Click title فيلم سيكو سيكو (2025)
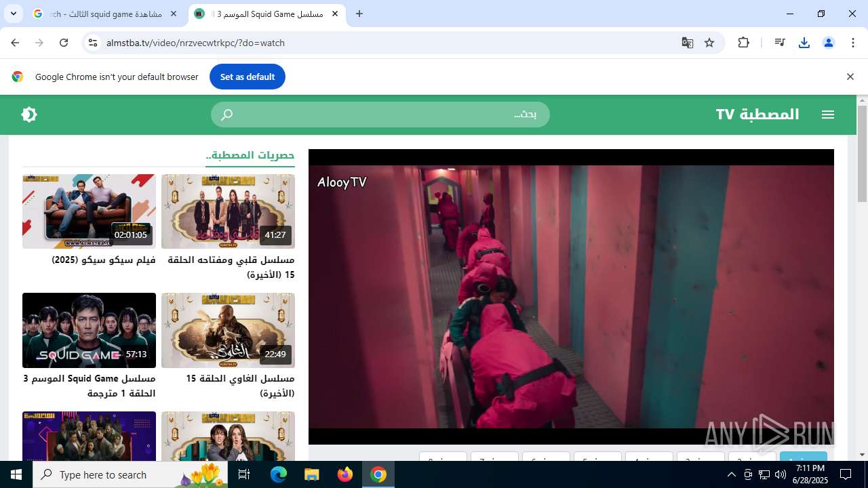The width and height of the screenshot is (868, 488). click(104, 260)
